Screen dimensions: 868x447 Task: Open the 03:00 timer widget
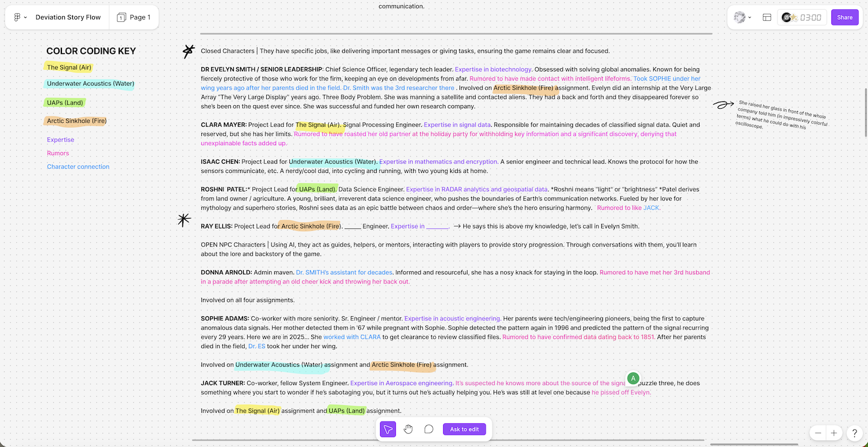802,17
